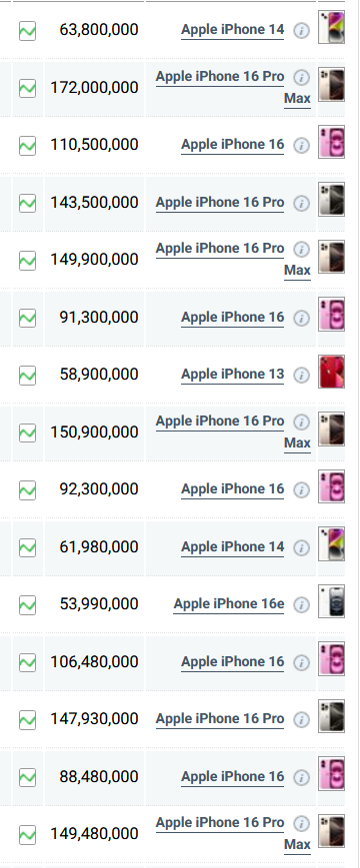View info icon for Apple iPhone 13
This screenshot has height=868, width=360.
click(301, 376)
